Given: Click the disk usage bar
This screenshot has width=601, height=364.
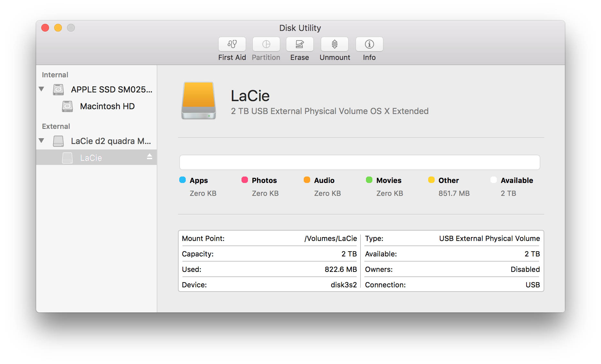Looking at the screenshot, I should click(360, 162).
